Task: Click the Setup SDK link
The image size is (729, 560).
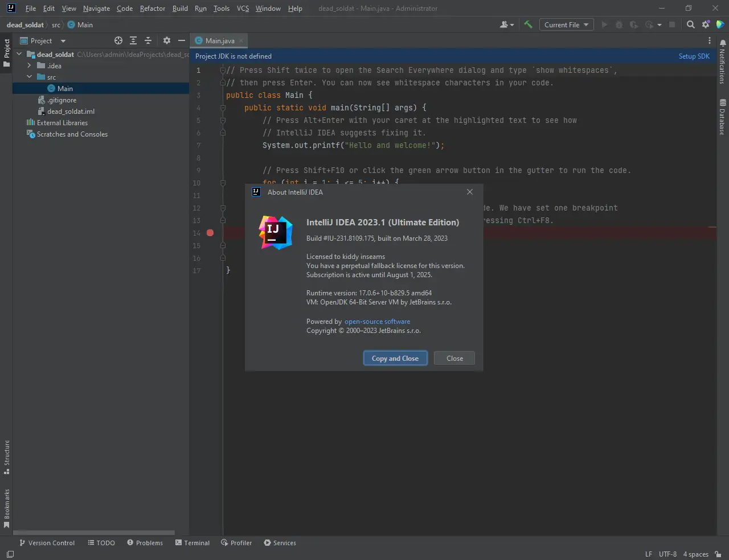Action: [694, 56]
